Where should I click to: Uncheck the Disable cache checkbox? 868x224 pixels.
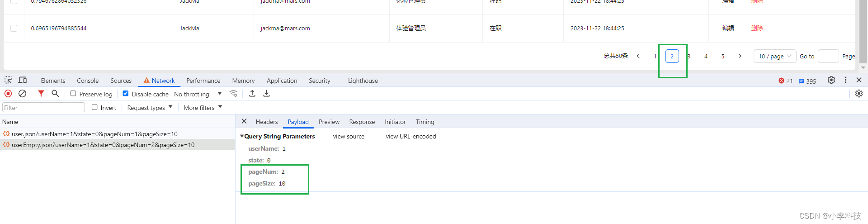pos(126,94)
